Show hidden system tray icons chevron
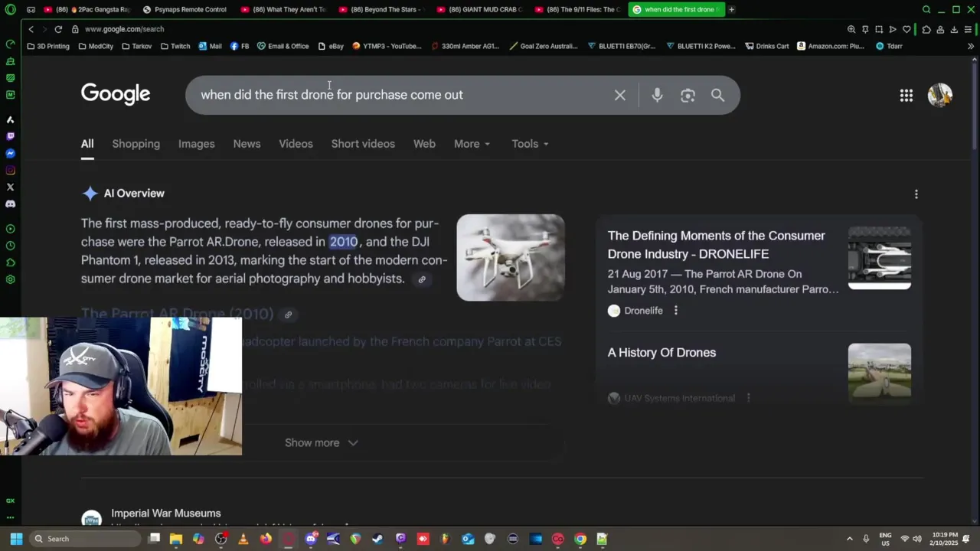 [849, 539]
